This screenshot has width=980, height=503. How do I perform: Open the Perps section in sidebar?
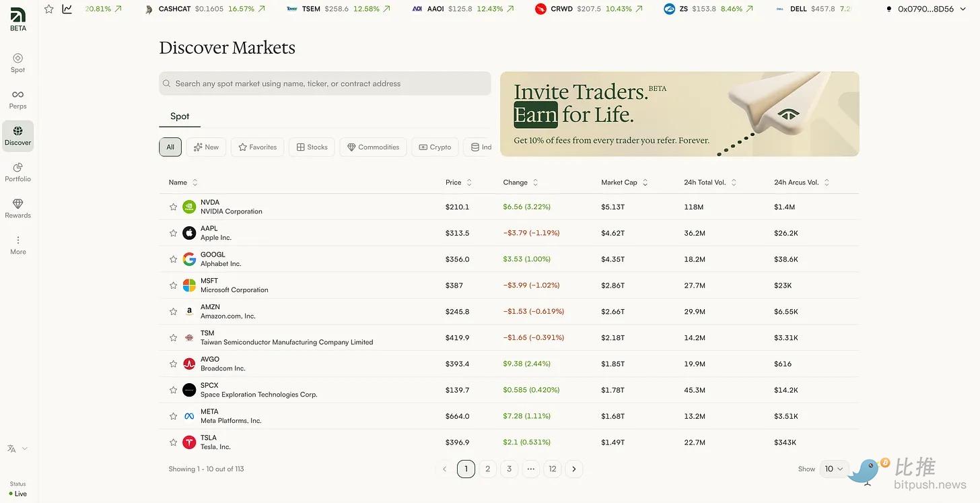18,99
